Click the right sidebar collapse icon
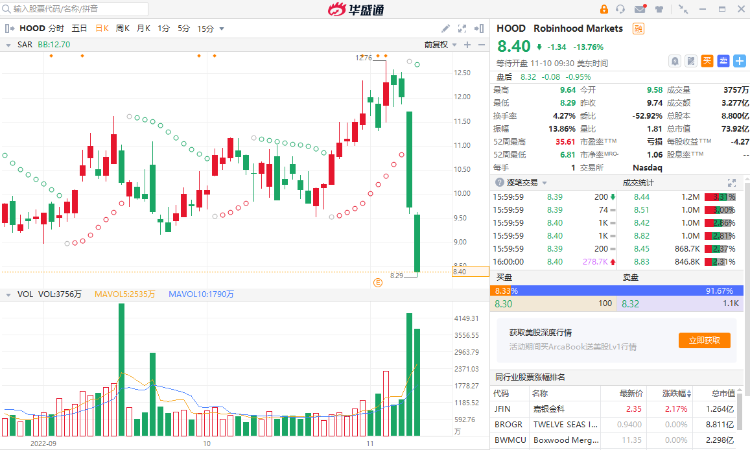This screenshot has width=750, height=450. 479,29
